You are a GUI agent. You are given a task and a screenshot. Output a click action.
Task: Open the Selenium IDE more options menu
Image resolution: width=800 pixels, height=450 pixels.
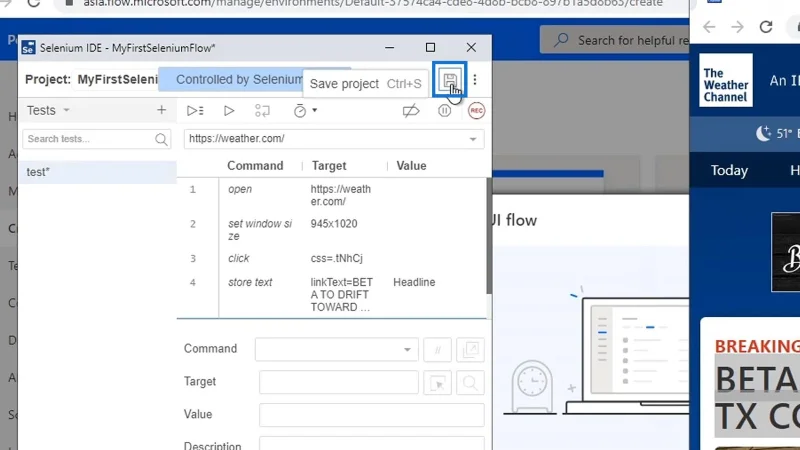click(475, 80)
